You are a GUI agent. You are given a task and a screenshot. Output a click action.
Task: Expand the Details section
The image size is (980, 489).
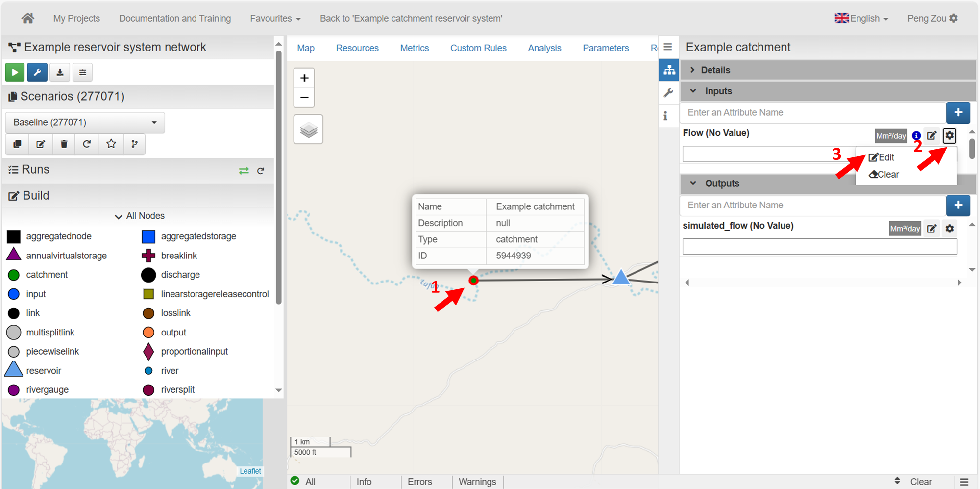[715, 70]
